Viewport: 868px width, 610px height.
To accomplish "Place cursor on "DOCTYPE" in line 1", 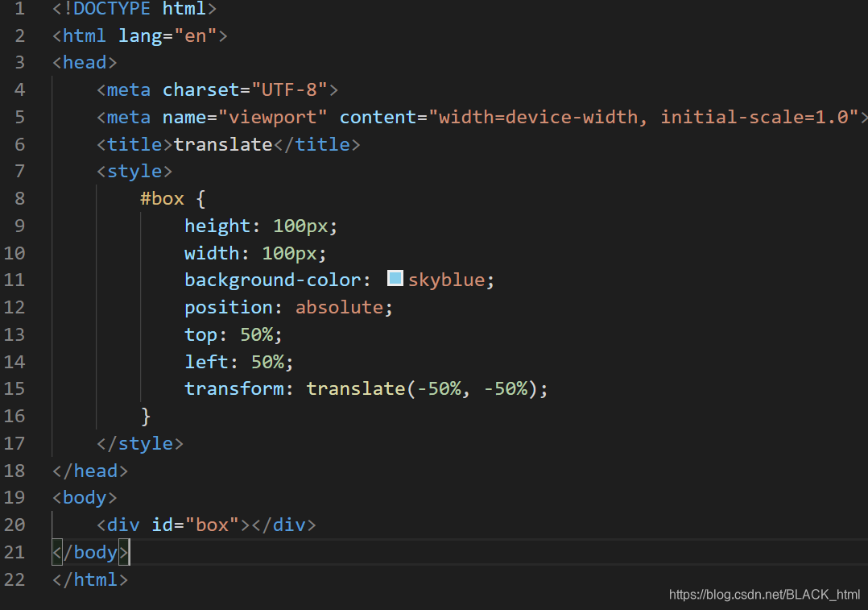I will pyautogui.click(x=112, y=9).
